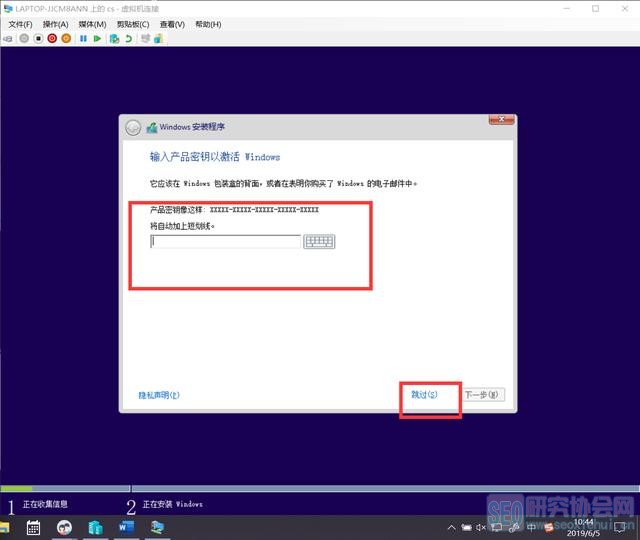The image size is (640, 540).
Task: Revert the VM with the green arrow icon
Action: [x=129, y=38]
